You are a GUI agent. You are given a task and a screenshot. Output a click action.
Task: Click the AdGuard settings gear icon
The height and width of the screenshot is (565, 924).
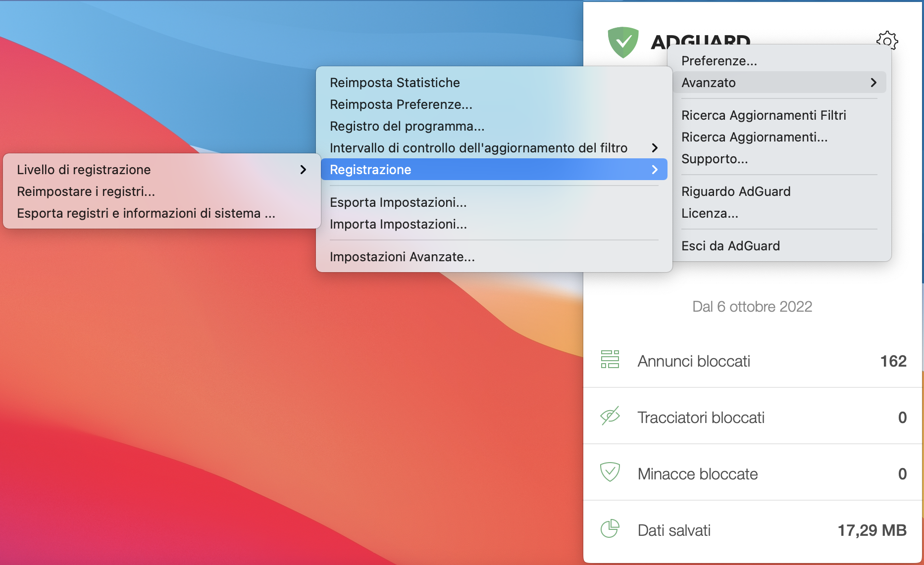[887, 40]
